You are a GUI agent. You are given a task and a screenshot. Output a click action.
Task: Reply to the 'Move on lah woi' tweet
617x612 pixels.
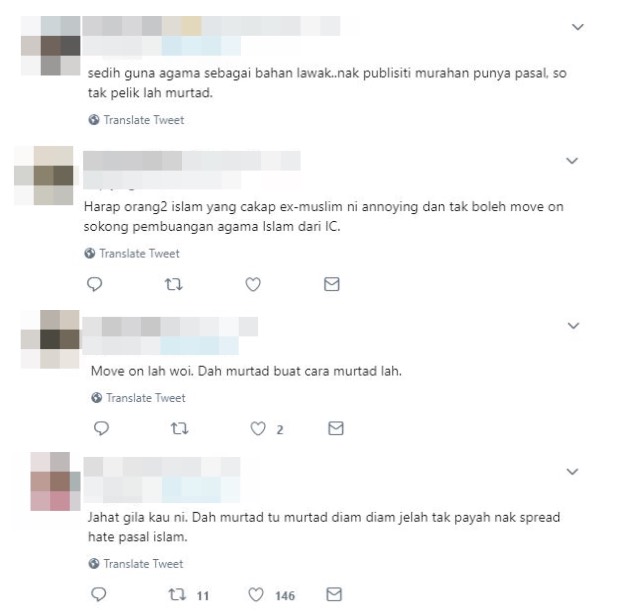pos(101,428)
